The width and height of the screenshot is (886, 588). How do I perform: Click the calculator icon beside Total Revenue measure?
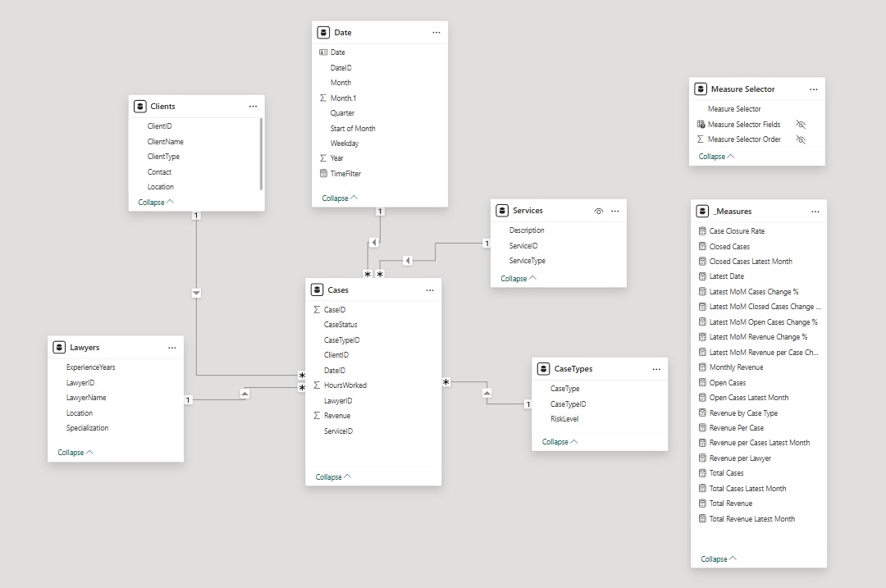(702, 504)
